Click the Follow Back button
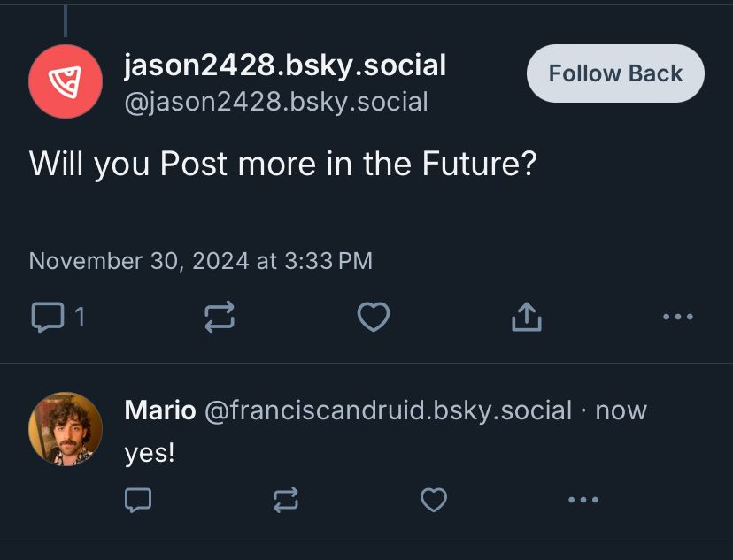This screenshot has width=733, height=560. [615, 73]
